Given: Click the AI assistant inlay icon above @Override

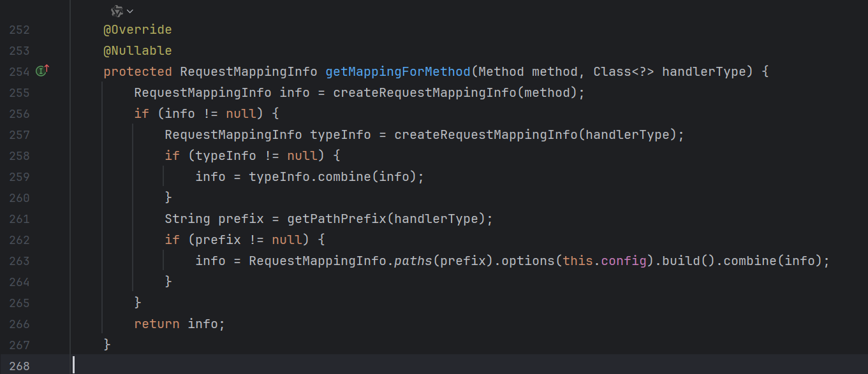Looking at the screenshot, I should tap(117, 11).
